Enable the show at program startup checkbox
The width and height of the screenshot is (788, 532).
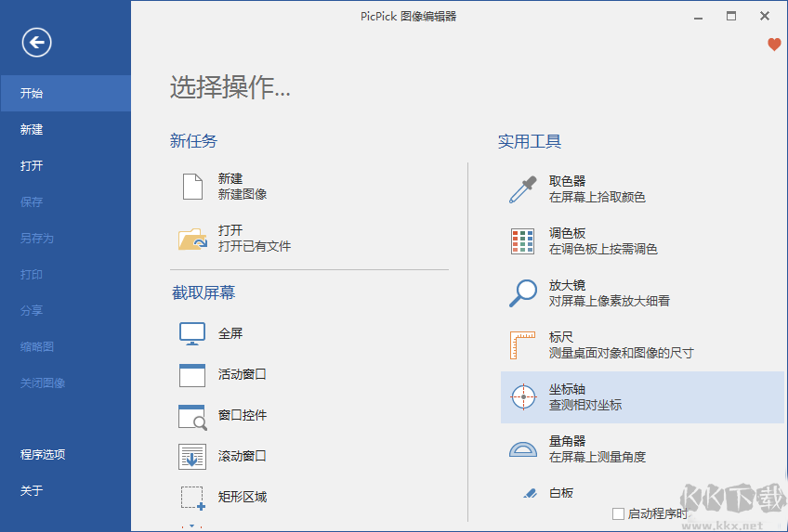618,513
